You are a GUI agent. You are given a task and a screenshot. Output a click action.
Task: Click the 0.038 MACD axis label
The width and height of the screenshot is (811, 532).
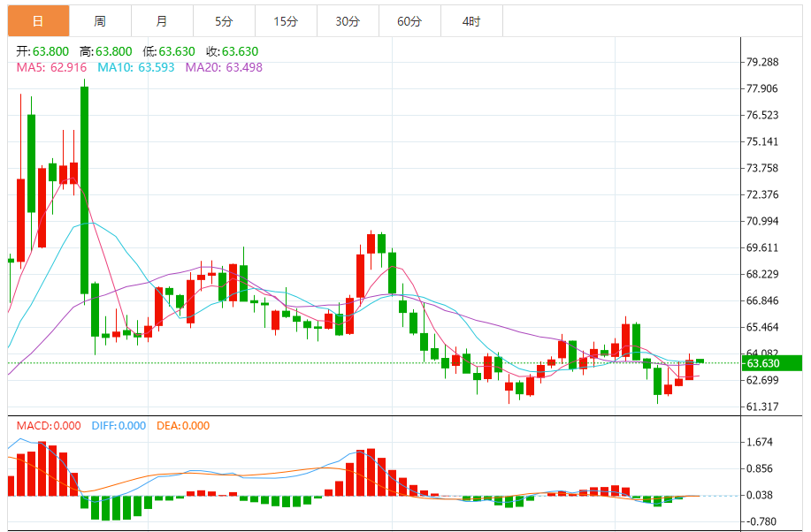point(760,495)
